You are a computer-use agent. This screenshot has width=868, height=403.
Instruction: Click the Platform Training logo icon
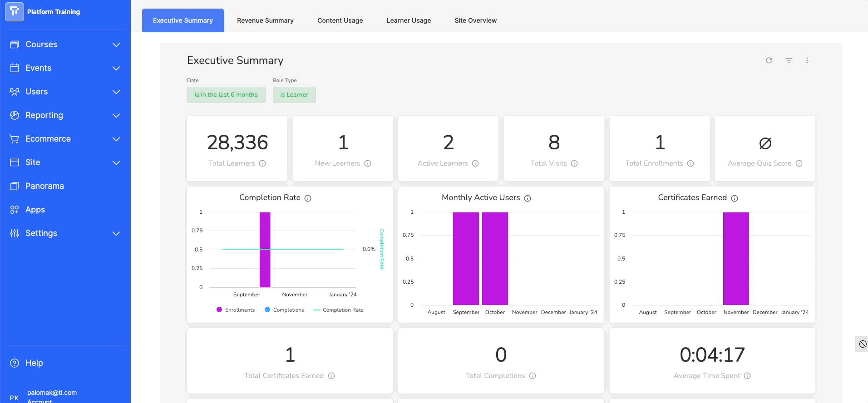tap(14, 12)
